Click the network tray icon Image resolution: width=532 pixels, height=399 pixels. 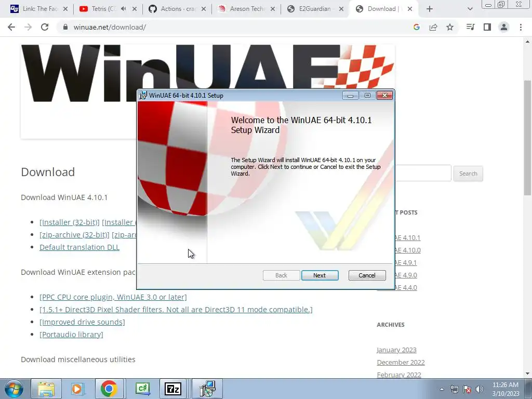tap(454, 389)
